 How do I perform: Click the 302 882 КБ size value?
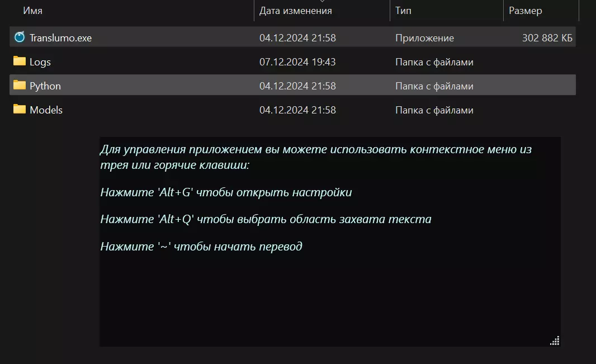pyautogui.click(x=547, y=38)
